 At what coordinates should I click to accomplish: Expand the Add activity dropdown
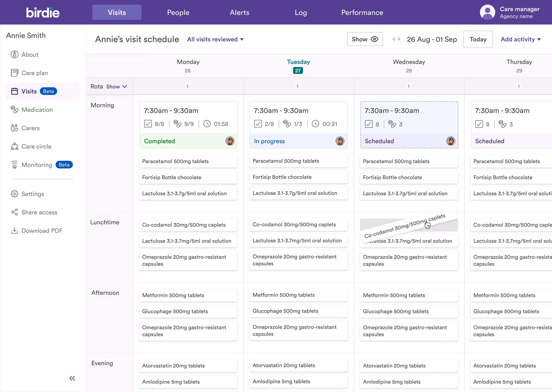[x=521, y=39]
